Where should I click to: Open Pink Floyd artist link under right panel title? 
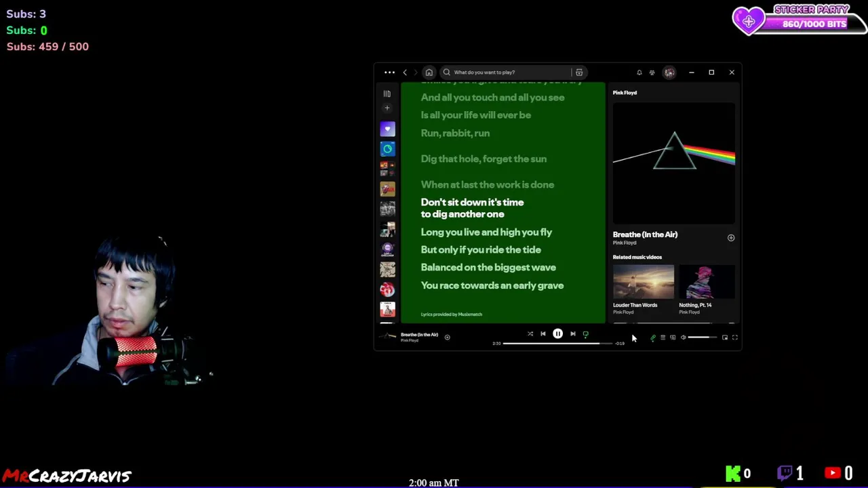625,243
